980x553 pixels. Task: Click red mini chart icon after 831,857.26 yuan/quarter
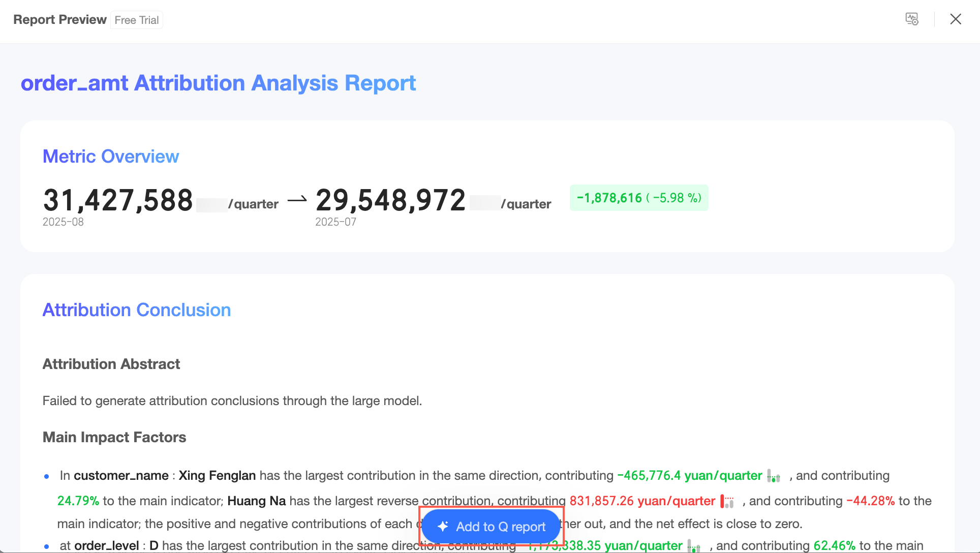coord(727,502)
